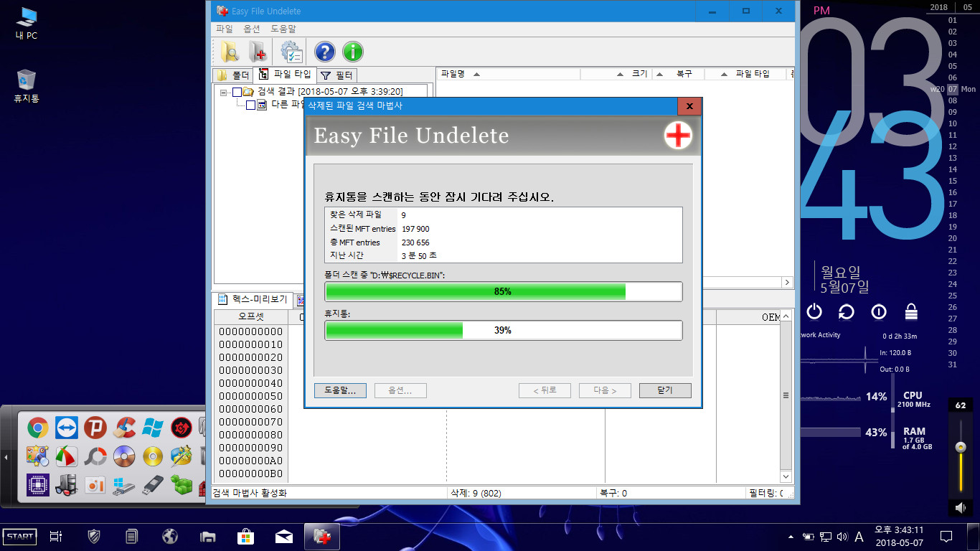Collapse the dock with left arrow

[6, 457]
